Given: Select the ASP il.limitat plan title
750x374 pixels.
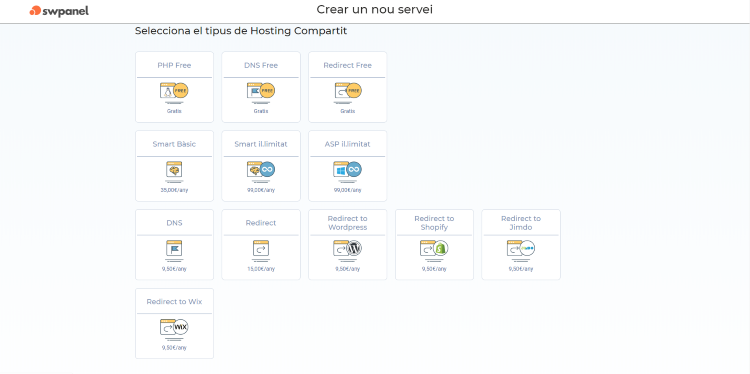Looking at the screenshot, I should pyautogui.click(x=348, y=144).
